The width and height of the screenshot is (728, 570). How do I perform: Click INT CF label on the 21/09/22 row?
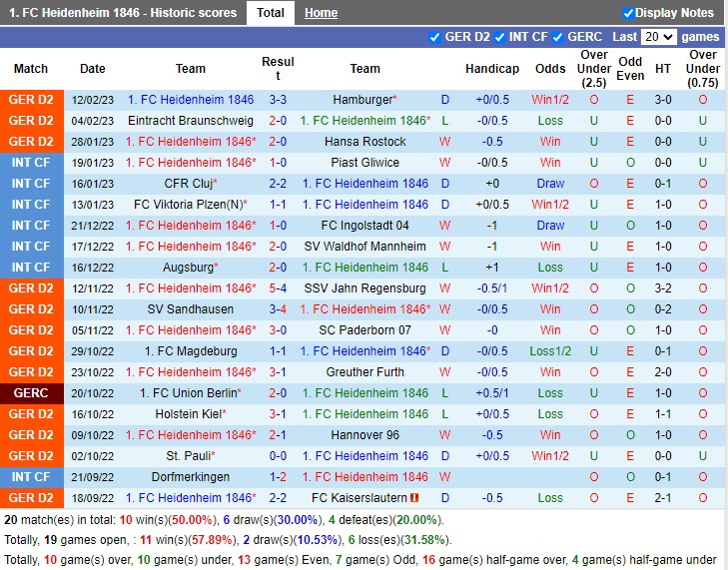(x=32, y=477)
